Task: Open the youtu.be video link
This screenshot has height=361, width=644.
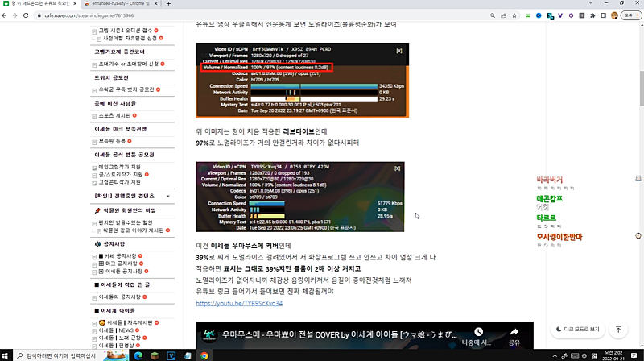Action: 239,304
